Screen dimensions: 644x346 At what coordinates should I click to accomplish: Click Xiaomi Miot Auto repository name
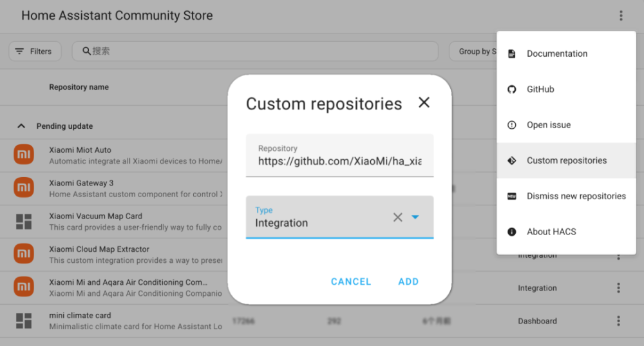click(x=80, y=150)
